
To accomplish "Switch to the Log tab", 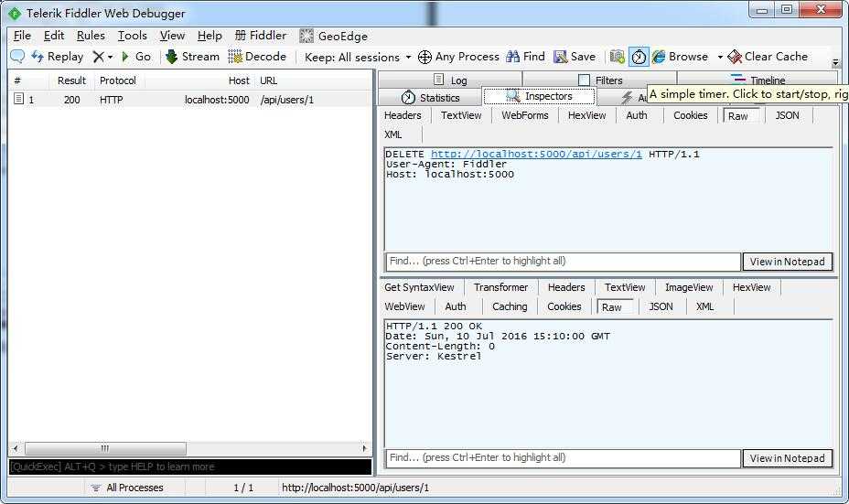I will (x=450, y=80).
